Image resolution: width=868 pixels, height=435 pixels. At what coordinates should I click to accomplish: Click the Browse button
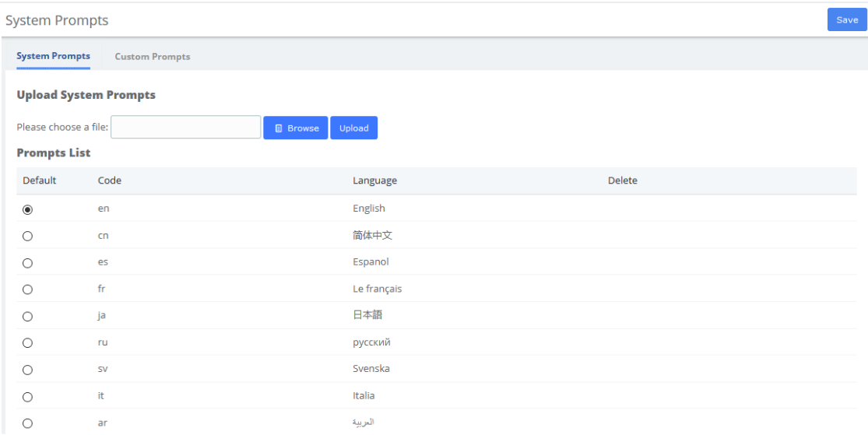[x=296, y=128]
